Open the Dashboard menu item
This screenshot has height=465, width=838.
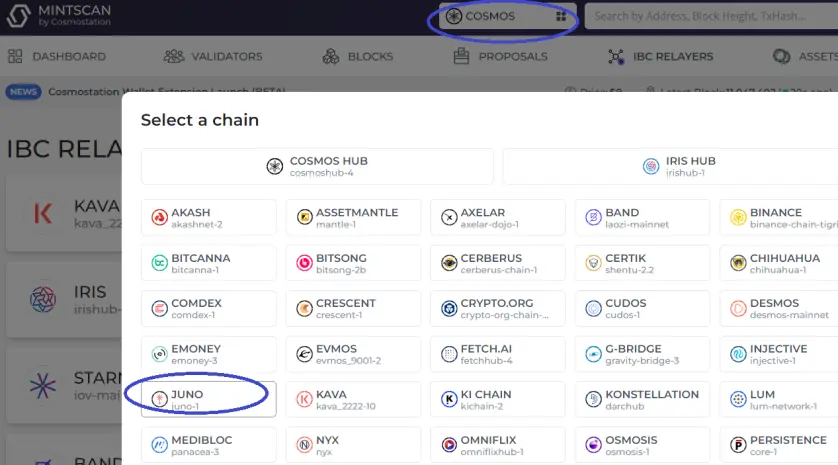coord(57,56)
